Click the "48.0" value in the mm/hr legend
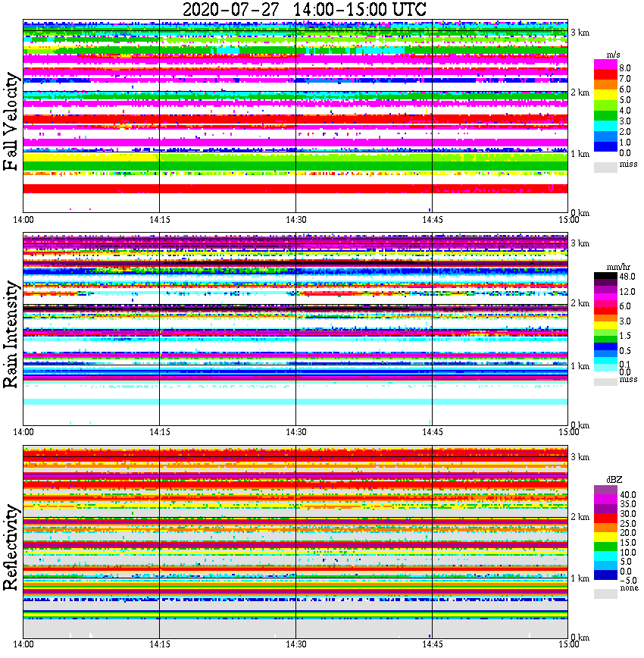Screen dimensions: 644x658 pyautogui.click(x=627, y=277)
